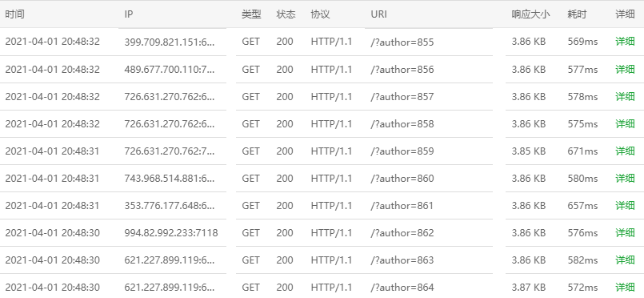Select URI cell /?author=859

point(402,151)
